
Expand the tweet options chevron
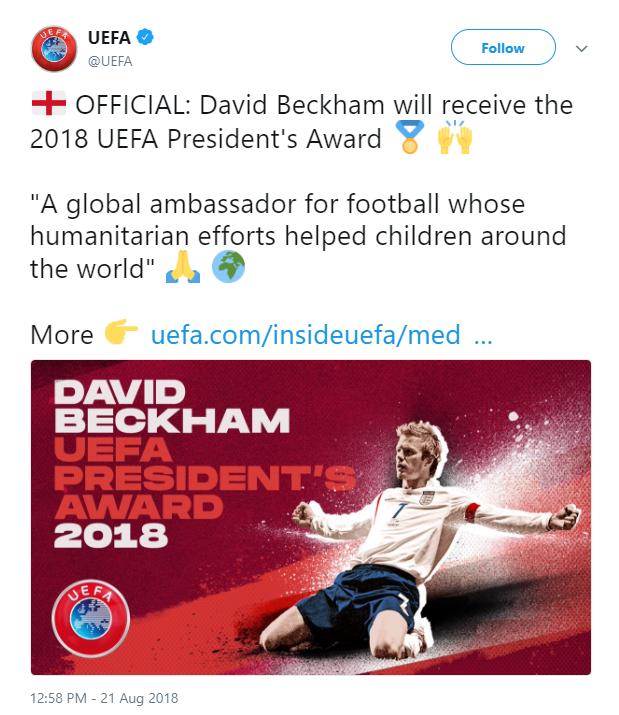(582, 48)
